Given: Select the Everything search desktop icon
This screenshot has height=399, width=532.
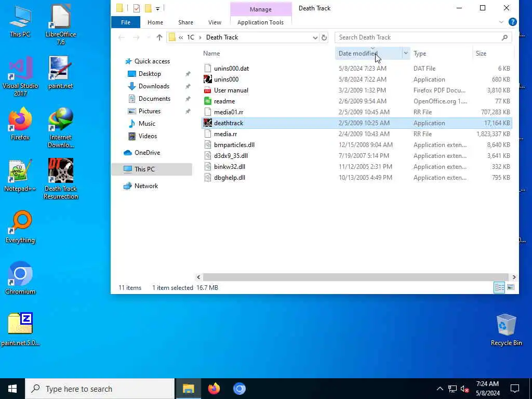Looking at the screenshot, I should [20, 227].
